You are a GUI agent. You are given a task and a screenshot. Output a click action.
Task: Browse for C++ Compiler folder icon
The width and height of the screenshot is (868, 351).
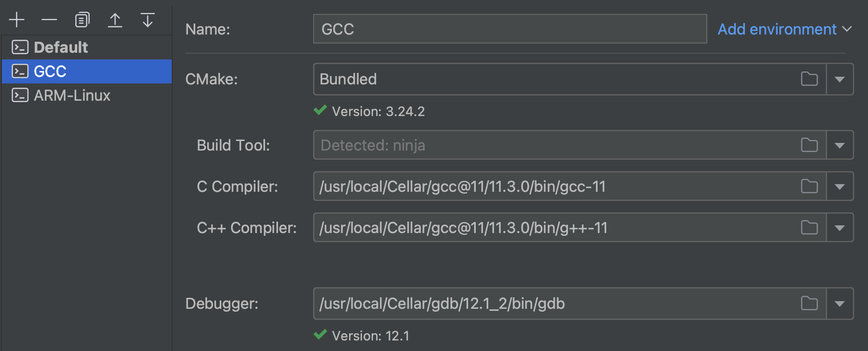coord(809,228)
